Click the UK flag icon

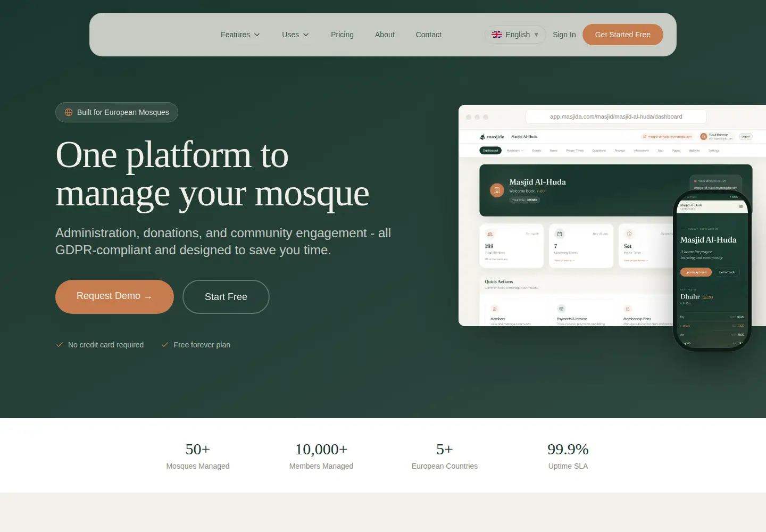(497, 35)
